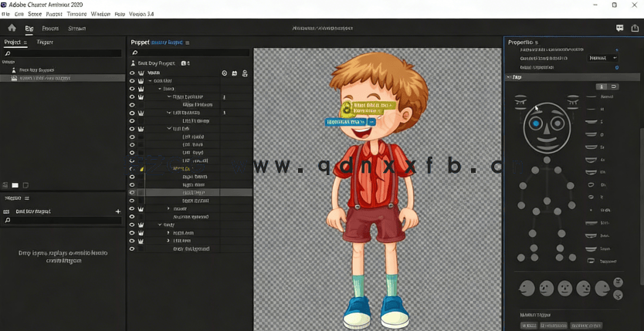
Task: Switch to the Triggers tab beside Project
Action: click(x=45, y=42)
